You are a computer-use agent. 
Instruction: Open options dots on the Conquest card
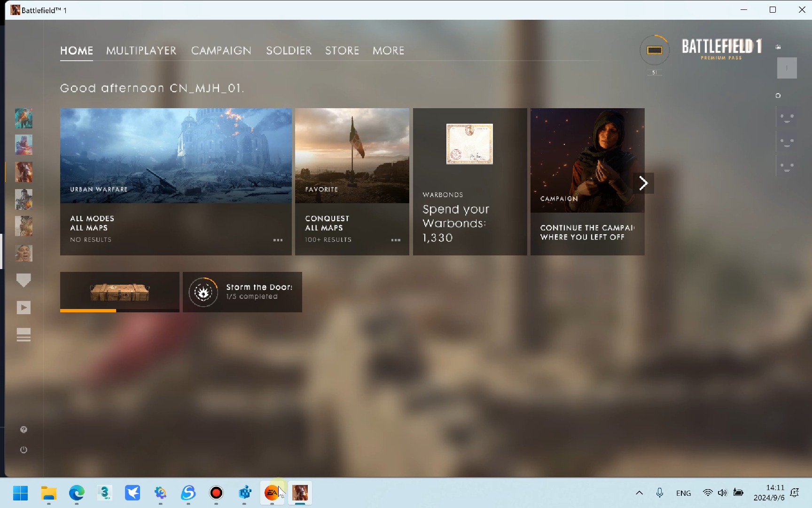(396, 240)
